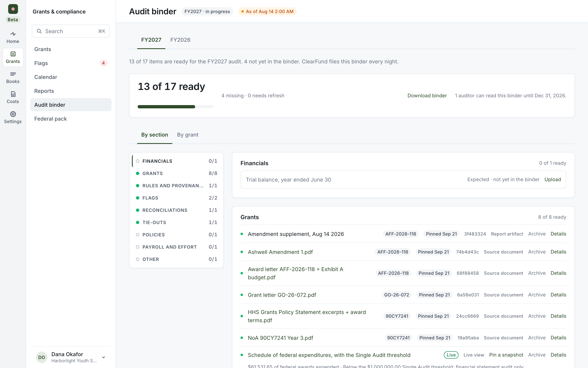Switch to the FY2026 tab

[180, 40]
